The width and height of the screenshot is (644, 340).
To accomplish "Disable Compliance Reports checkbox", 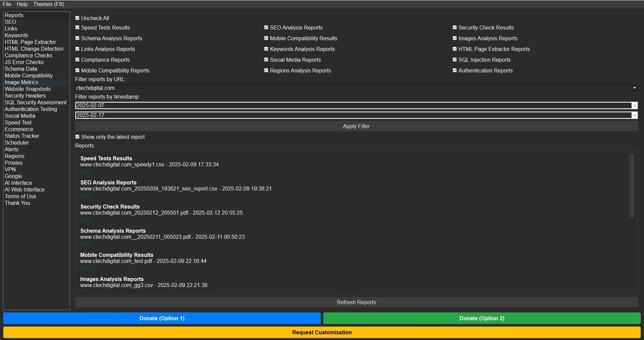I will pos(77,60).
